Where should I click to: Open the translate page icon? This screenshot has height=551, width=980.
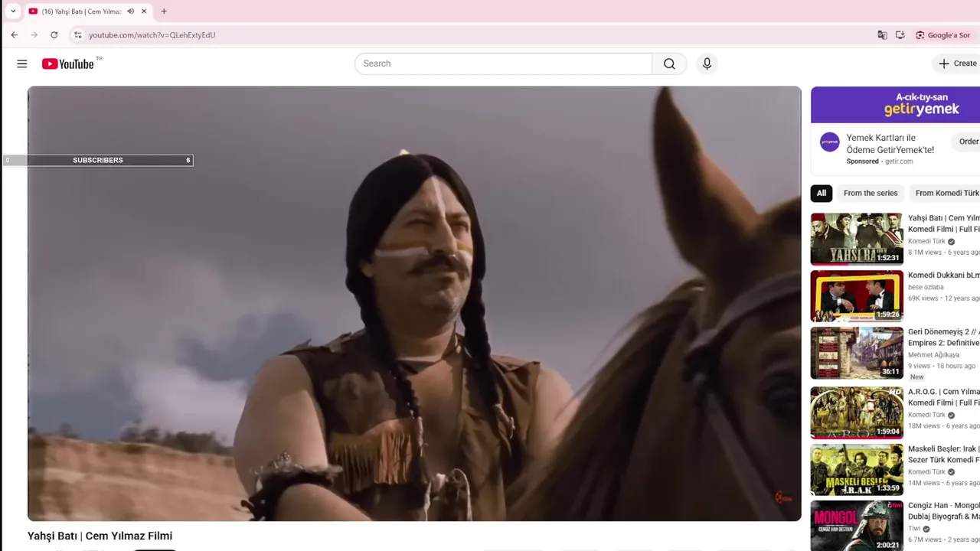[882, 35]
